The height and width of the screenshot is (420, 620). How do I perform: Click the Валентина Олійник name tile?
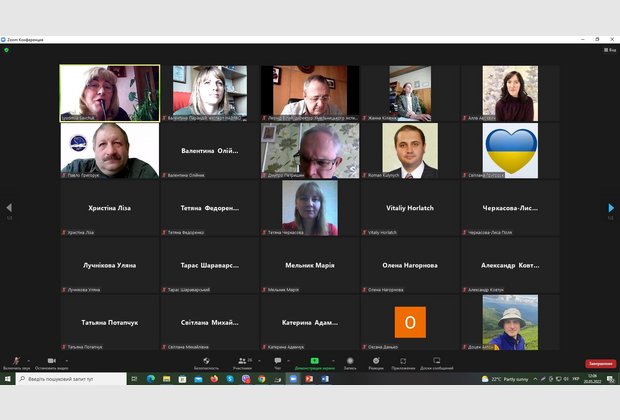click(210, 151)
